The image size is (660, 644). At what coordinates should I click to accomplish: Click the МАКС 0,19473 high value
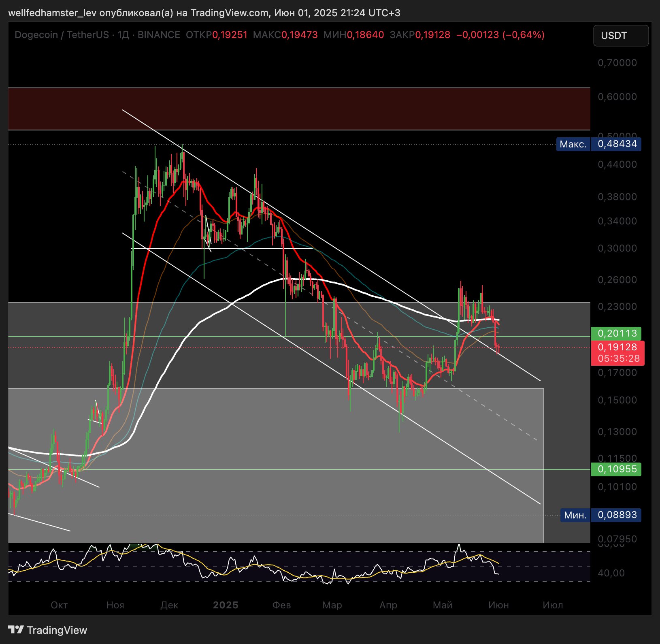tap(285, 35)
